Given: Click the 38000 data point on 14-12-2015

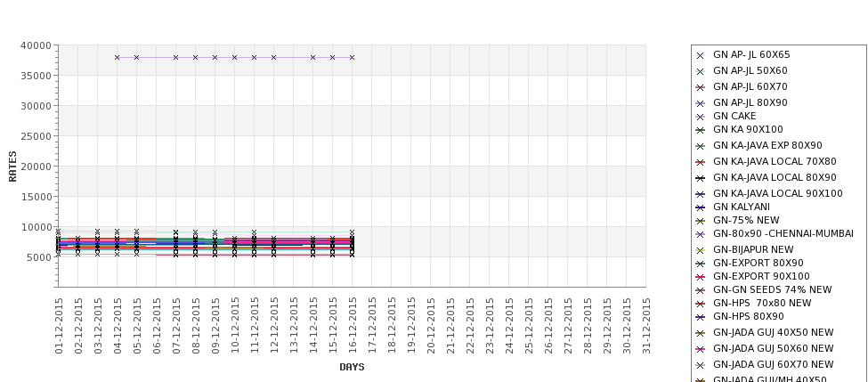Looking at the screenshot, I should [312, 58].
